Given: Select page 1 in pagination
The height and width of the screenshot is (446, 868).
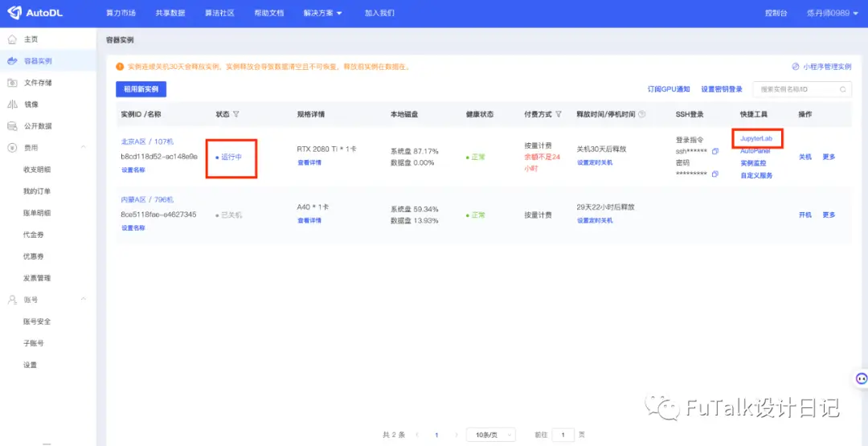Looking at the screenshot, I should (x=436, y=435).
